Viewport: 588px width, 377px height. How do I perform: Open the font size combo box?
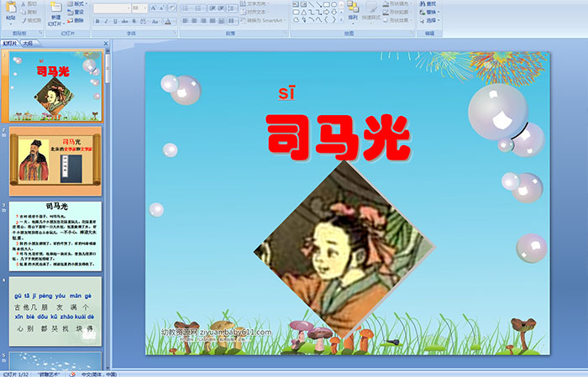coord(139,8)
